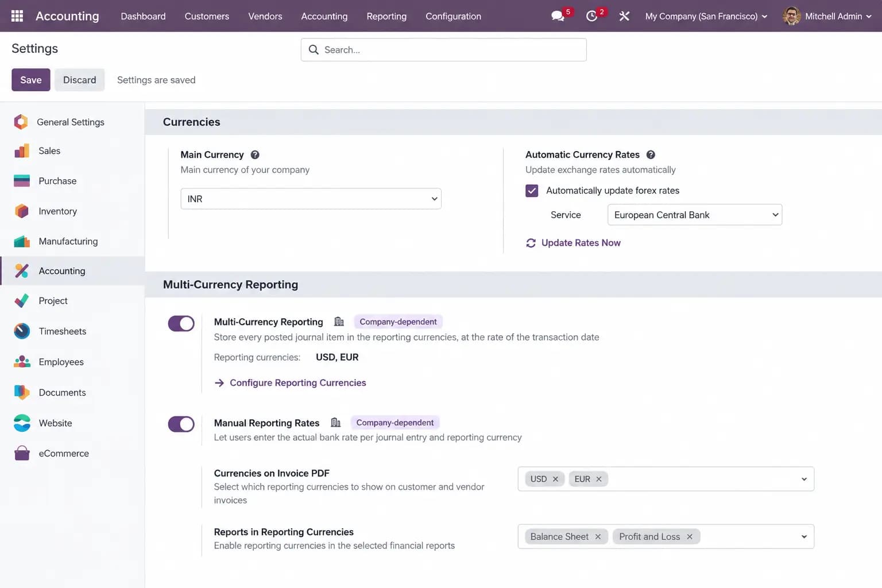Image resolution: width=882 pixels, height=588 pixels.
Task: Uncheck Automatically update forex rates
Action: (532, 191)
